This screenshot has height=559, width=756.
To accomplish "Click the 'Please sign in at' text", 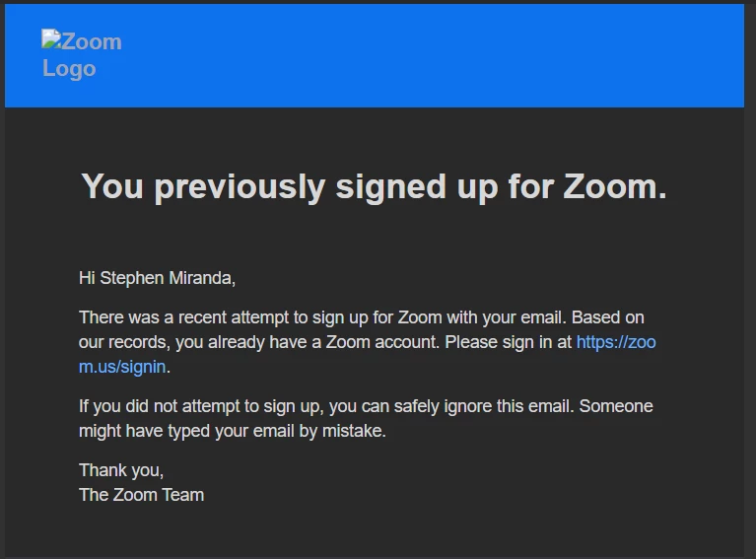I will tap(509, 342).
